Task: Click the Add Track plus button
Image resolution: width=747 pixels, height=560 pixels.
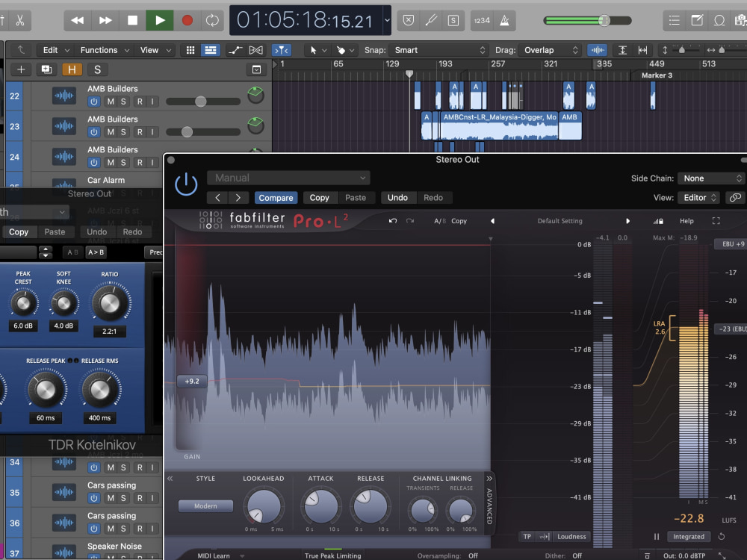Action: [21, 69]
